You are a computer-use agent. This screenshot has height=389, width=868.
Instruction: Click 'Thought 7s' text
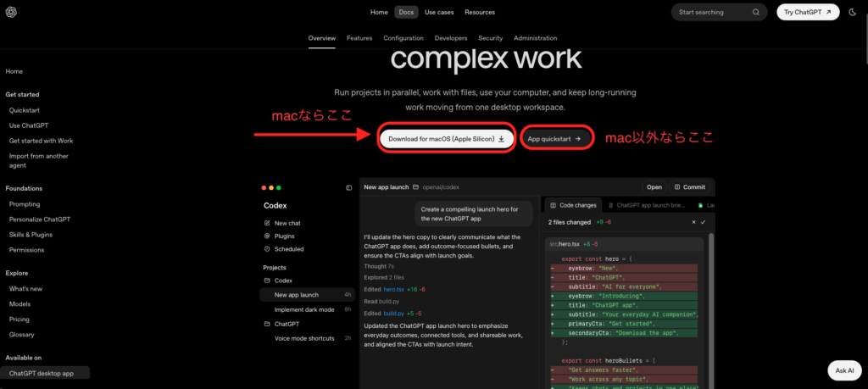click(x=379, y=266)
